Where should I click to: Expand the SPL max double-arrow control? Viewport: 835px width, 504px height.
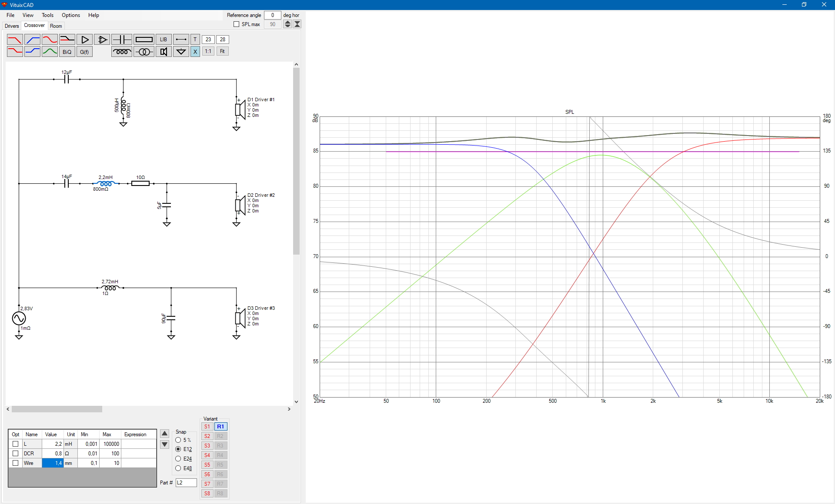pyautogui.click(x=297, y=24)
